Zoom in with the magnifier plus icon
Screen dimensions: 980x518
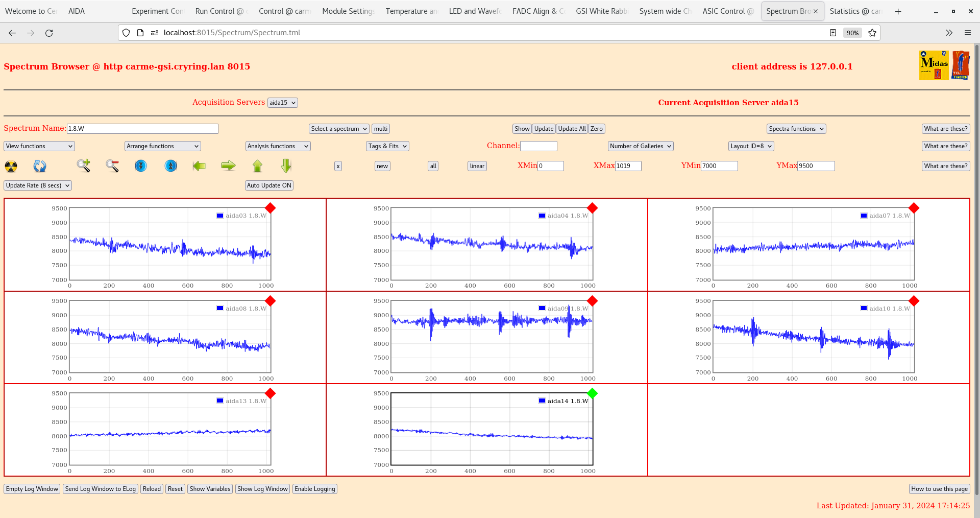point(83,166)
